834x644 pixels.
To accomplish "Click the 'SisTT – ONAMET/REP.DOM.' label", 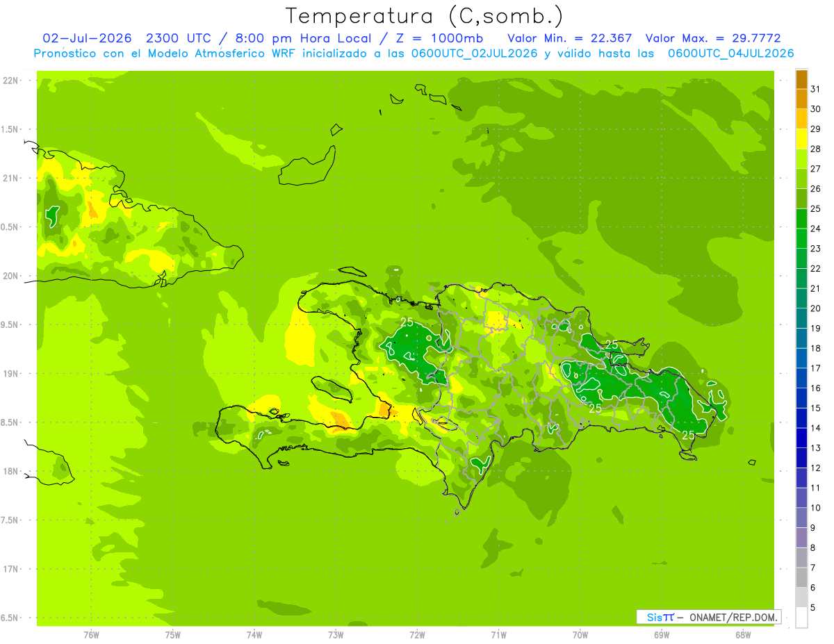I will [x=709, y=617].
